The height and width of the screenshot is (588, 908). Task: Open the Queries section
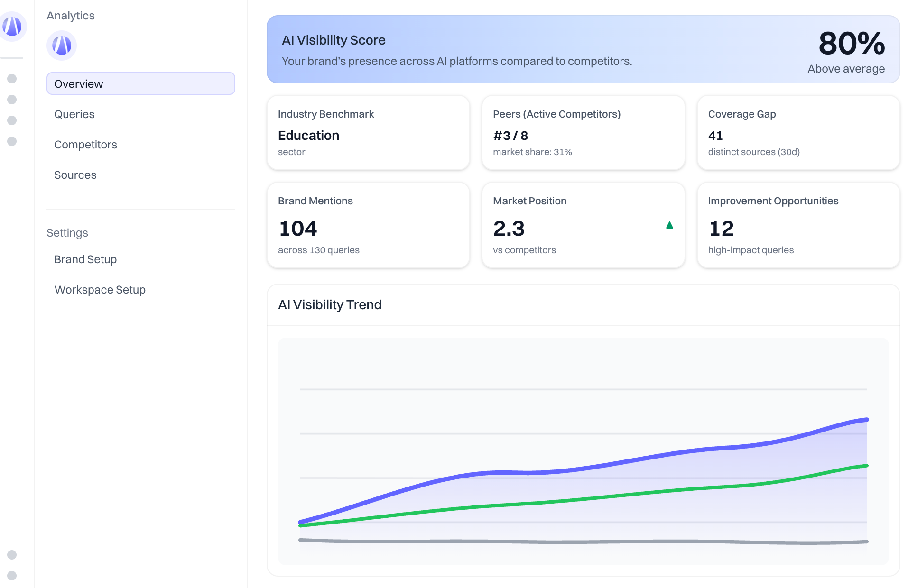point(74,114)
